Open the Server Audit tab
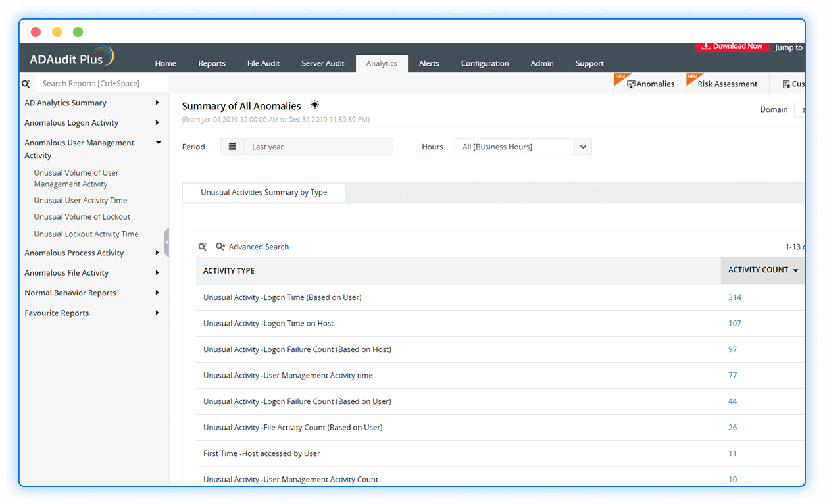 tap(323, 64)
